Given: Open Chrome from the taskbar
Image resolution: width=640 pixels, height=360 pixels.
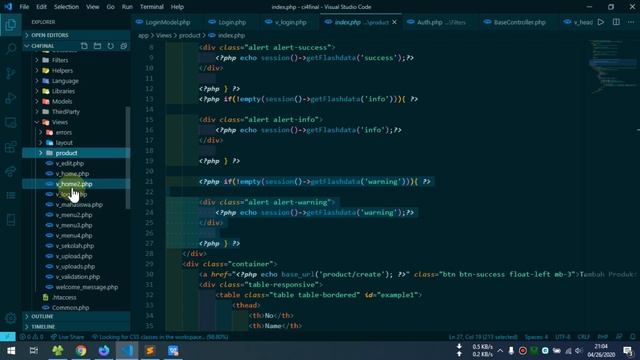Looking at the screenshot, I should [81, 351].
